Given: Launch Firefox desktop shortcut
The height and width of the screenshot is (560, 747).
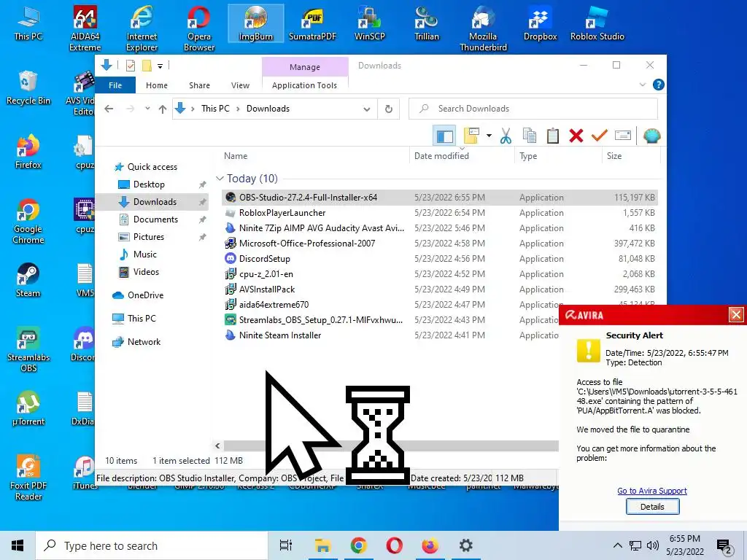Looking at the screenshot, I should 28,152.
